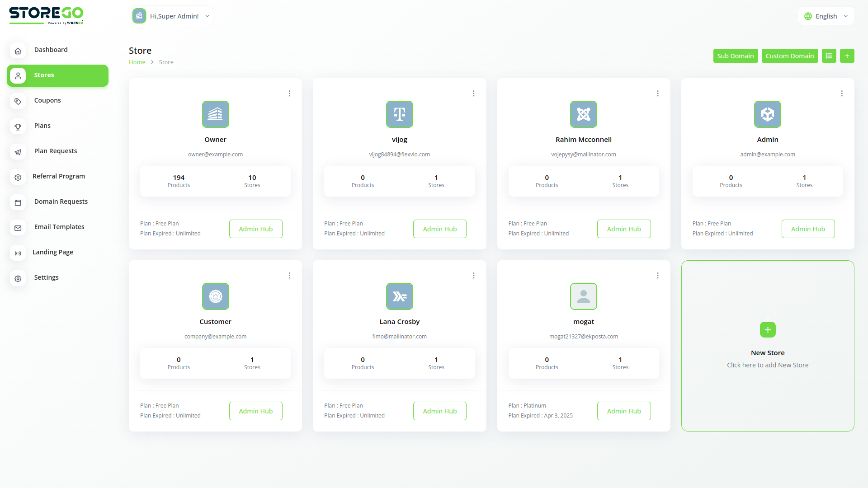Open Settings from the sidebar
Viewport: 868px width, 488px height.
[x=46, y=277]
